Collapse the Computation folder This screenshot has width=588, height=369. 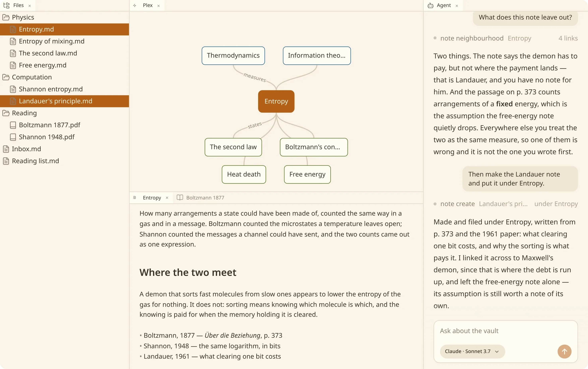click(x=64, y=77)
